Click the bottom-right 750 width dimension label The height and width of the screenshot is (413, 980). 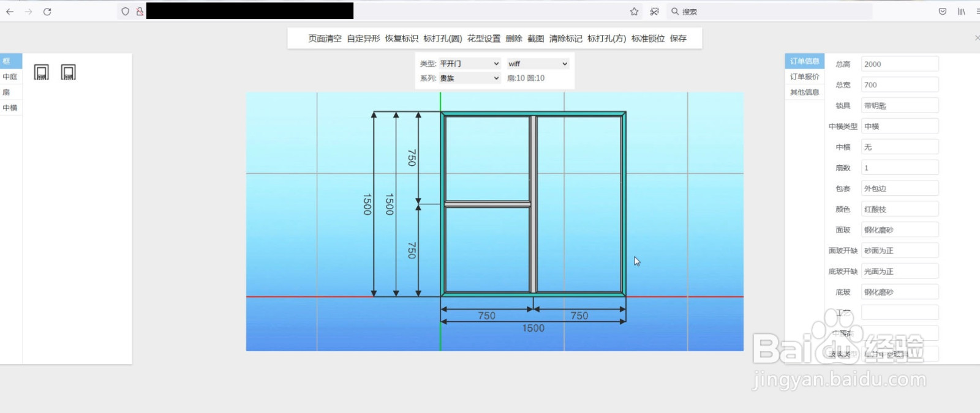(579, 316)
